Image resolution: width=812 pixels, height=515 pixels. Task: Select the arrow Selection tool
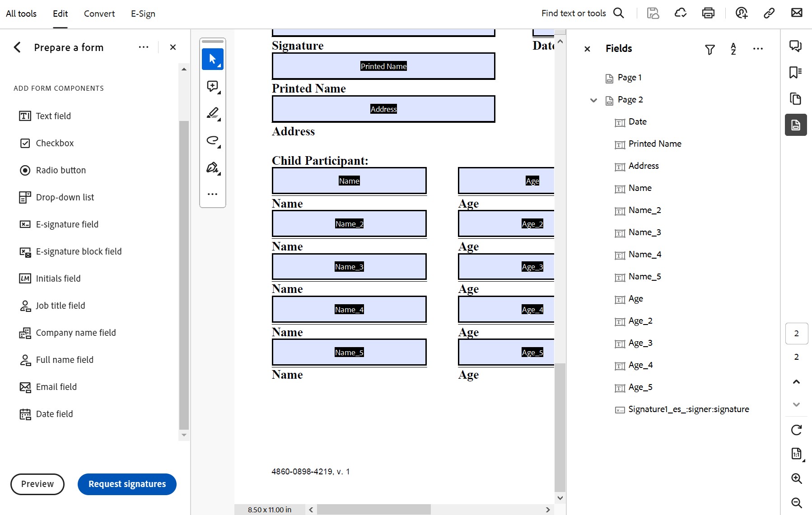212,59
